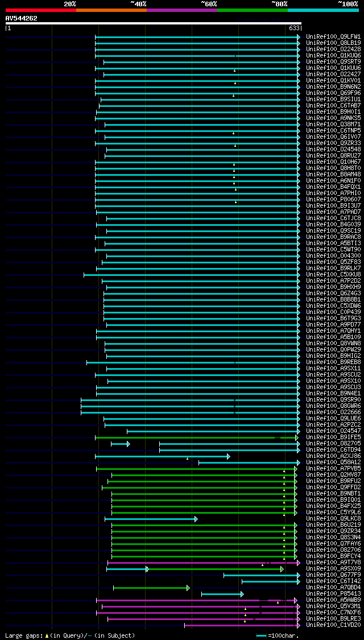Click the white query sequence bar

click(x=154, y=24)
